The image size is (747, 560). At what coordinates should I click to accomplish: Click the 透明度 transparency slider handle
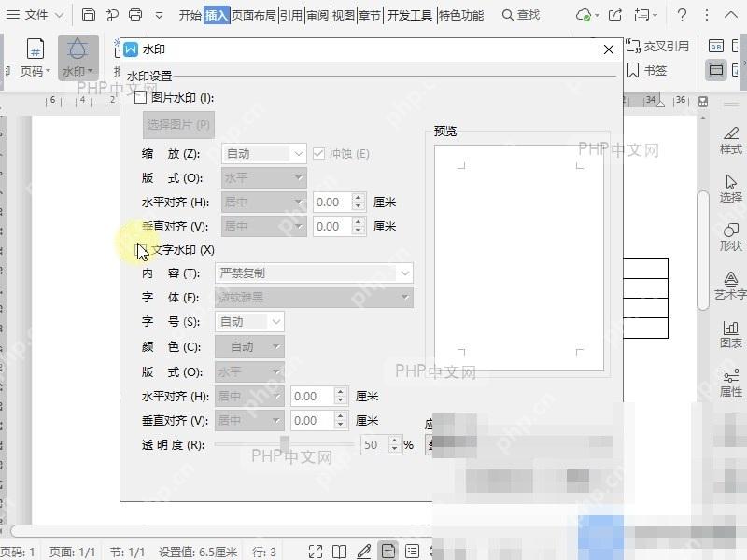(285, 443)
